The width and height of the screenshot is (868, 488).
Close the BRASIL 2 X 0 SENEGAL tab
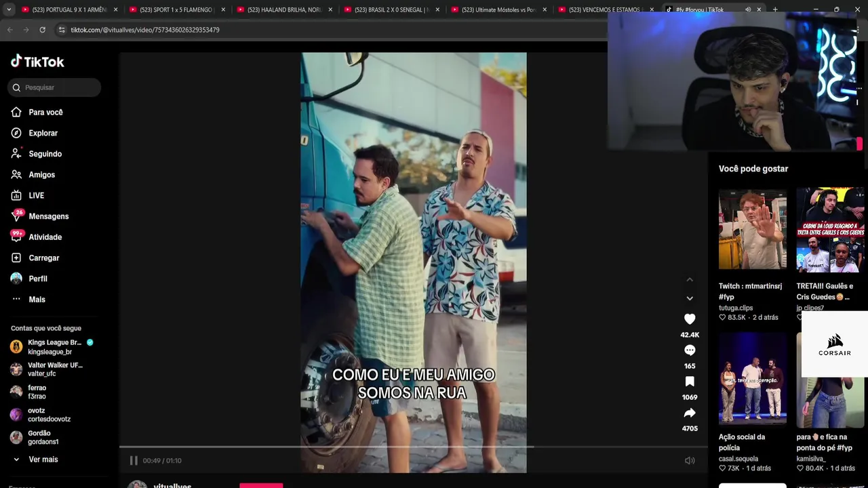(x=437, y=9)
